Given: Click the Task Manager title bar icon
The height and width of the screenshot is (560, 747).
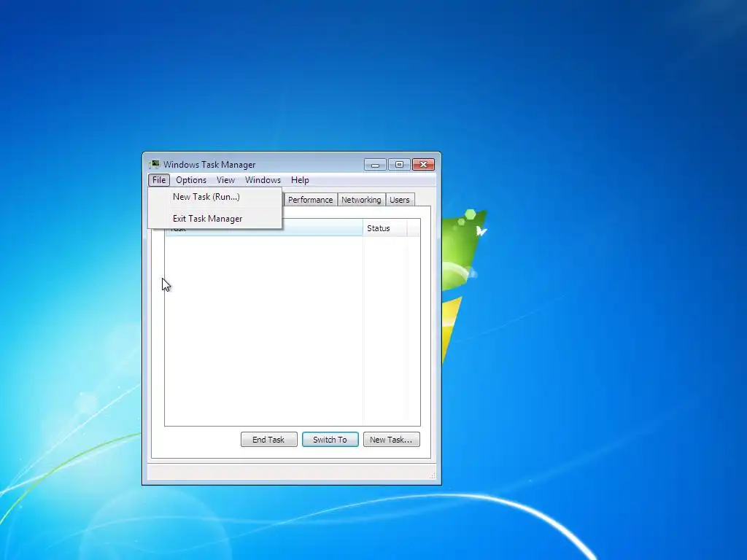Looking at the screenshot, I should 154,164.
